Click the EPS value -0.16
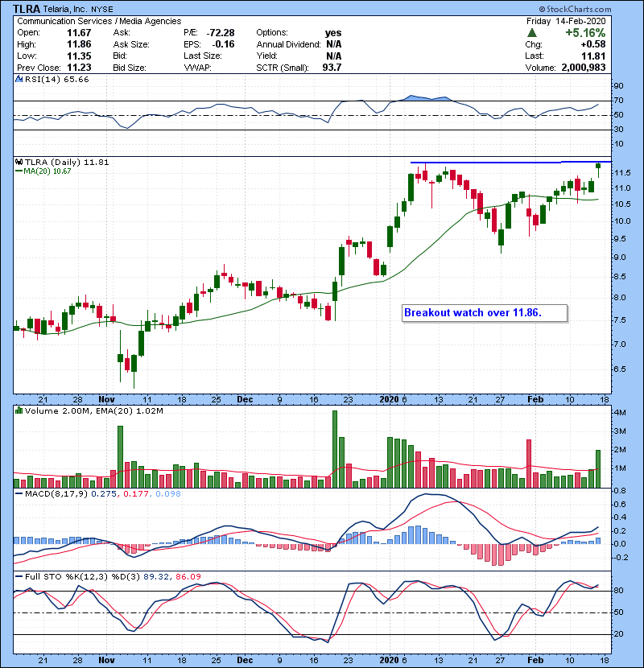Screen dimensions: 644x668 tap(223, 44)
